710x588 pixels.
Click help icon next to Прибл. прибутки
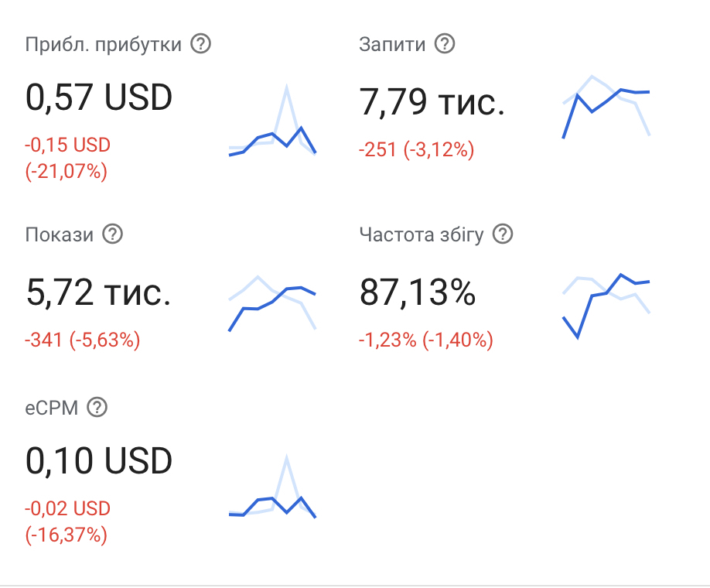[x=200, y=44]
